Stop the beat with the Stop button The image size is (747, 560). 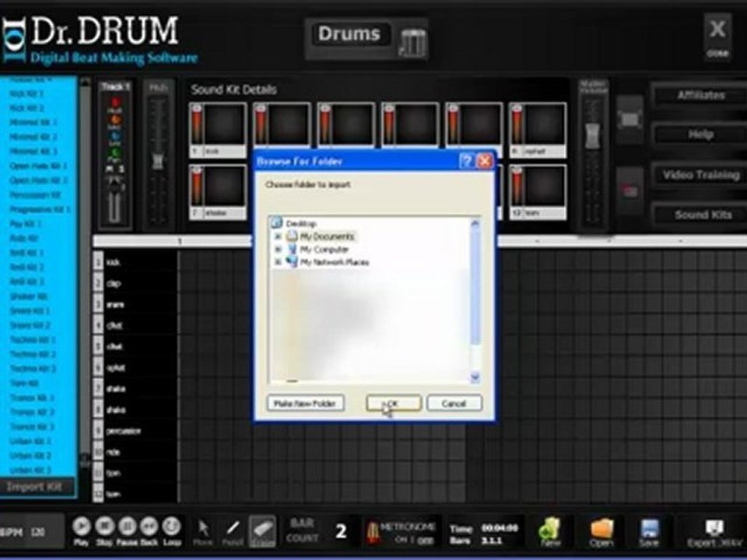tap(104, 527)
